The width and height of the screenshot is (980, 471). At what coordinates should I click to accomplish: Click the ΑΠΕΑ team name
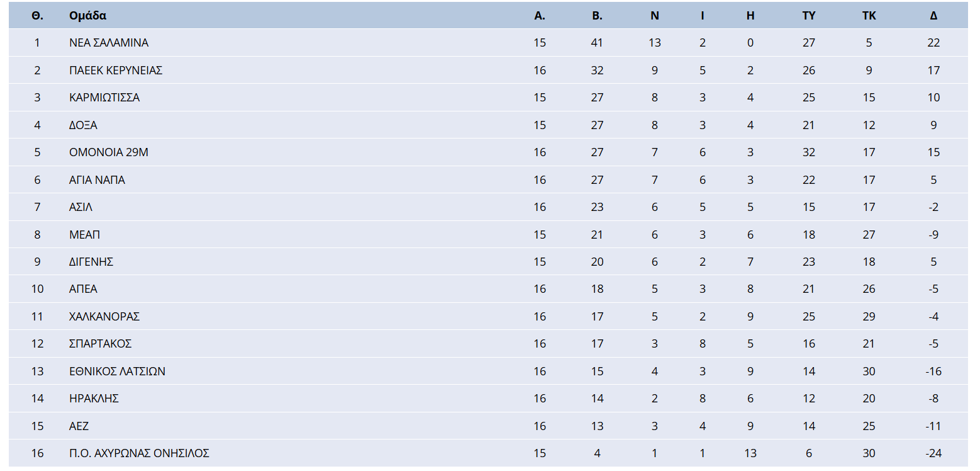pos(83,289)
